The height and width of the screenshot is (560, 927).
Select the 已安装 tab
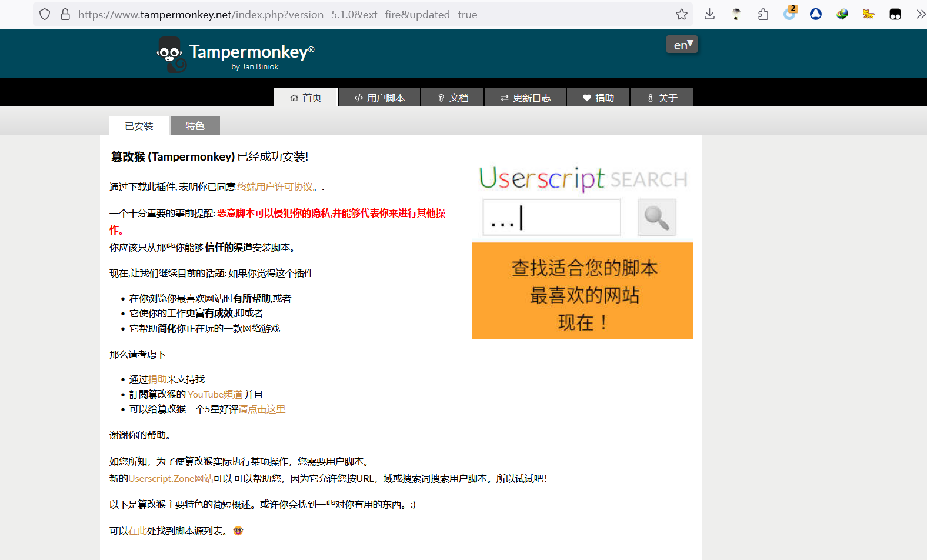(139, 126)
